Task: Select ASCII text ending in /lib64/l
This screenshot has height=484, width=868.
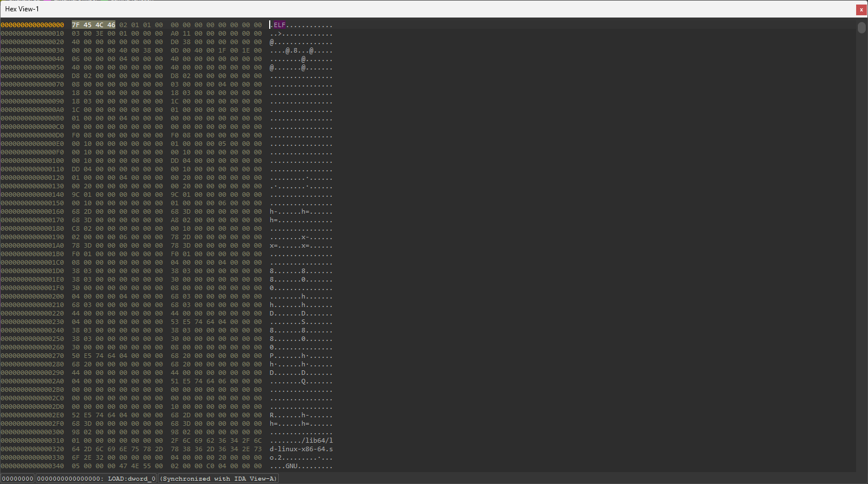Action: pos(301,440)
